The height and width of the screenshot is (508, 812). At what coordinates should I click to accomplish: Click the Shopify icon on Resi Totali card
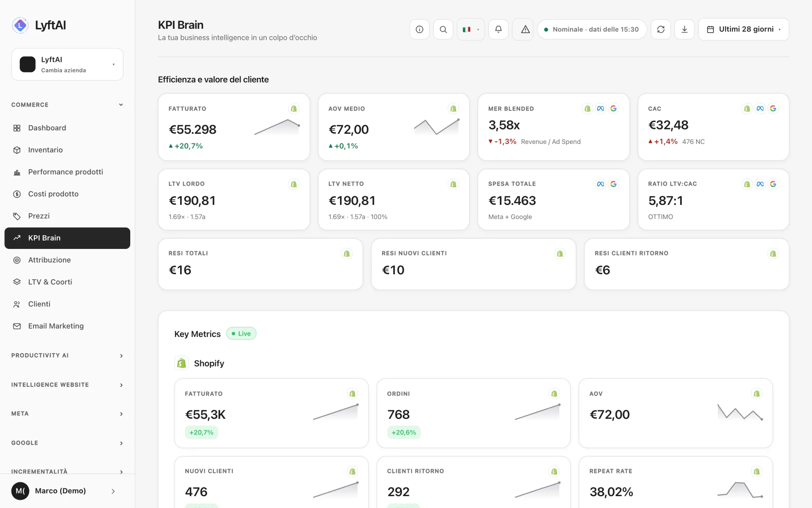click(x=346, y=254)
